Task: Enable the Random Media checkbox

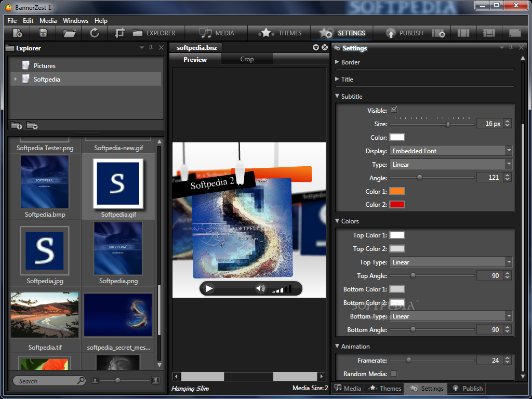Action: point(394,374)
